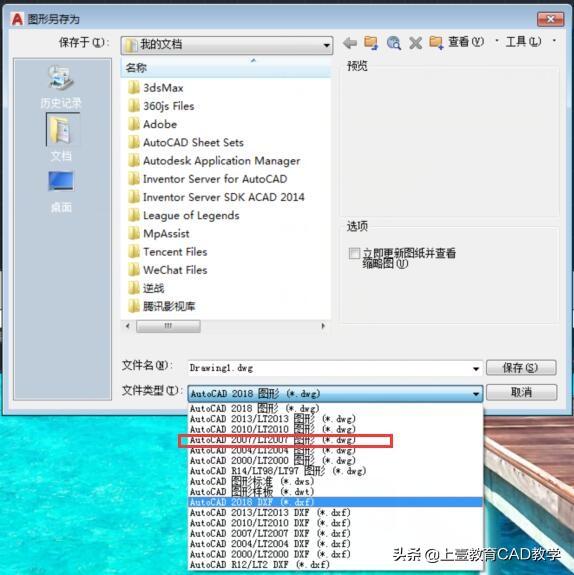Choose AutoCAD 2010/LT2010 图形 (*.dwg) option

point(335,429)
